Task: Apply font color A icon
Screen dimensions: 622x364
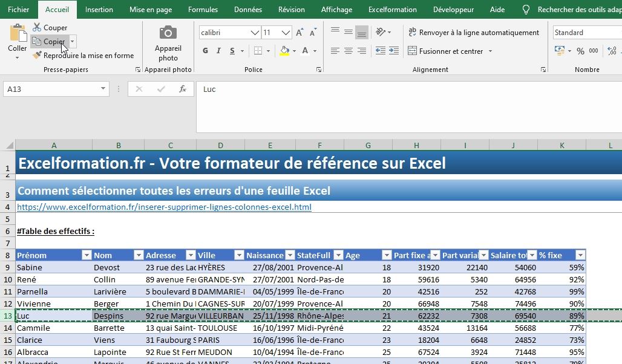Action: [x=305, y=51]
